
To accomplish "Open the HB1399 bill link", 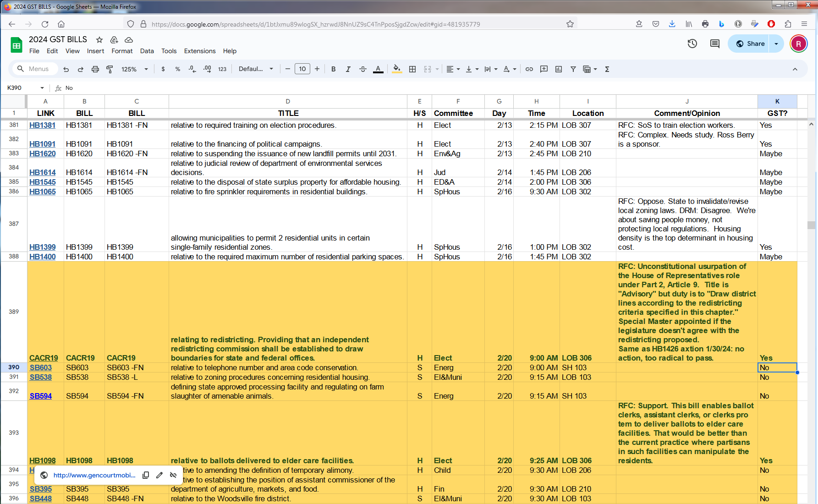I will tap(43, 247).
